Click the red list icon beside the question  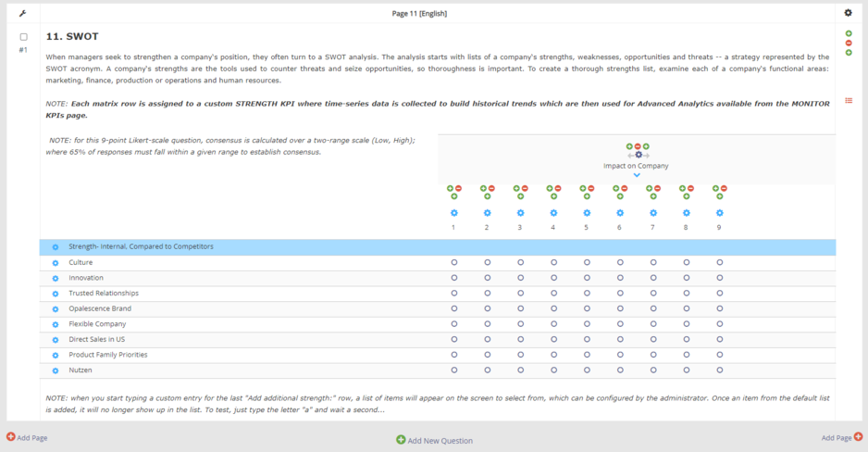click(849, 100)
